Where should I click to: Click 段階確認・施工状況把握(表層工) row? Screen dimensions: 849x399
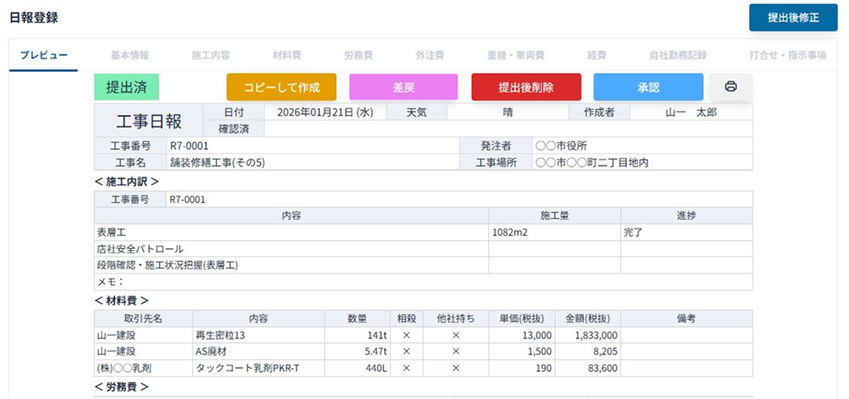pos(423,265)
